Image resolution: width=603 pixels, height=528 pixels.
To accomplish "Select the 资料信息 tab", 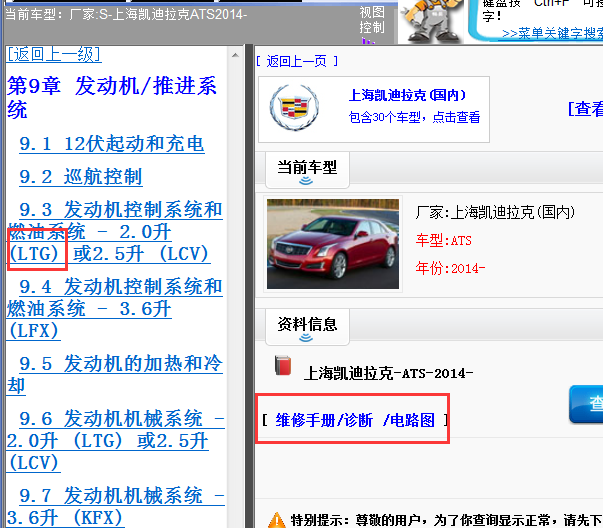I will point(307,326).
